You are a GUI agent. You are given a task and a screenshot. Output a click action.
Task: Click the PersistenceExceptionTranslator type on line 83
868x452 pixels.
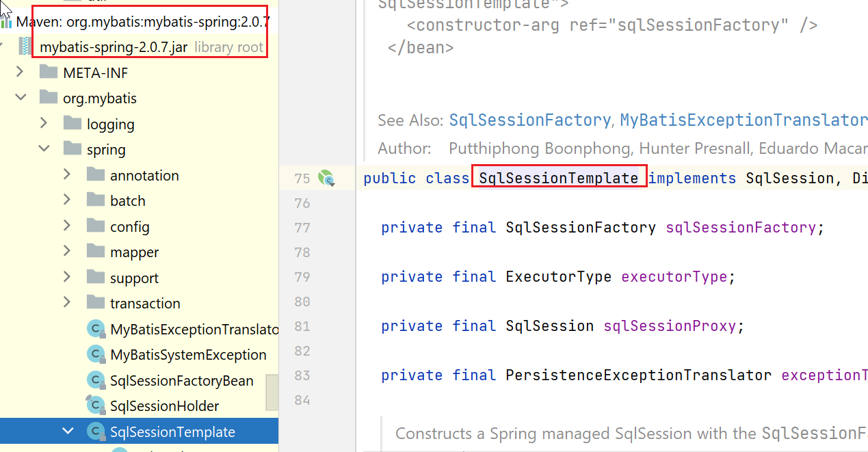[639, 375]
